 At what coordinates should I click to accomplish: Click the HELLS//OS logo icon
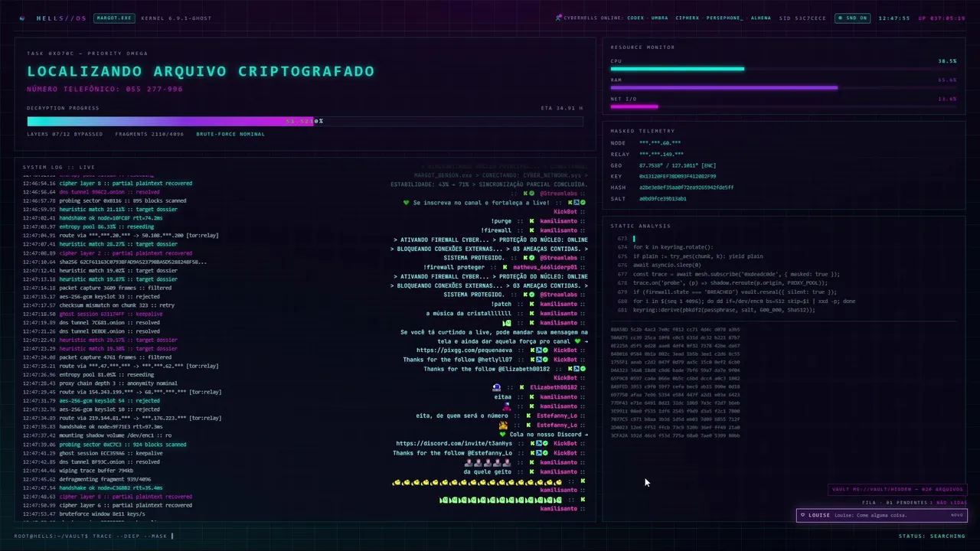pos(22,18)
